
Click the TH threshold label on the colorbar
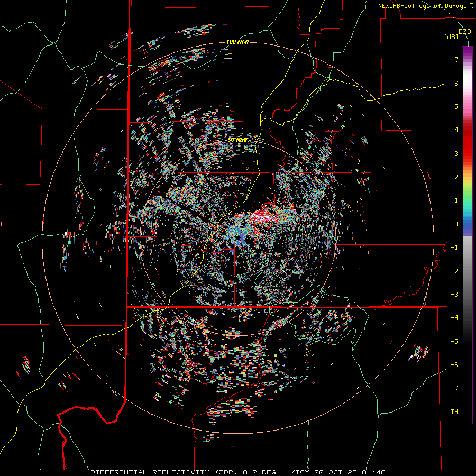[x=454, y=411]
